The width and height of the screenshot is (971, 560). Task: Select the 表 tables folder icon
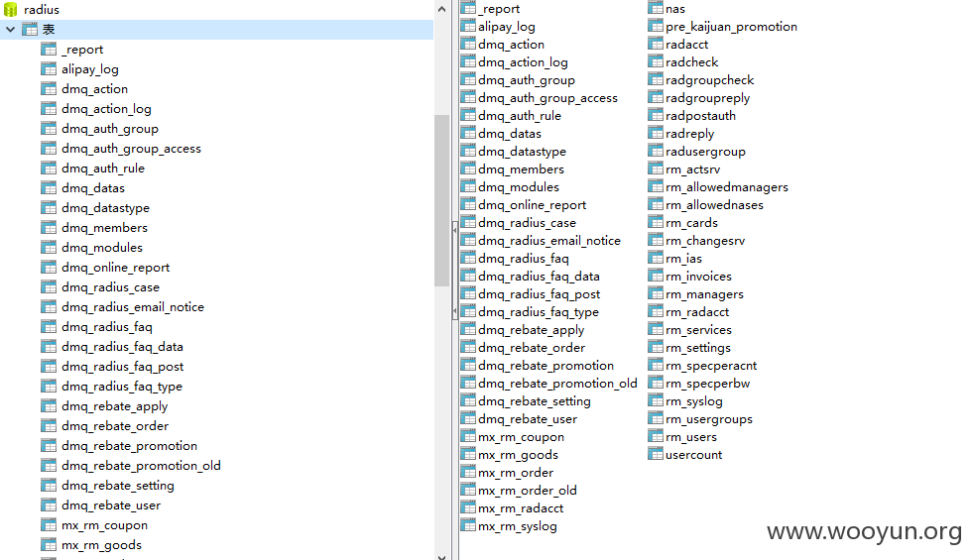pos(30,29)
